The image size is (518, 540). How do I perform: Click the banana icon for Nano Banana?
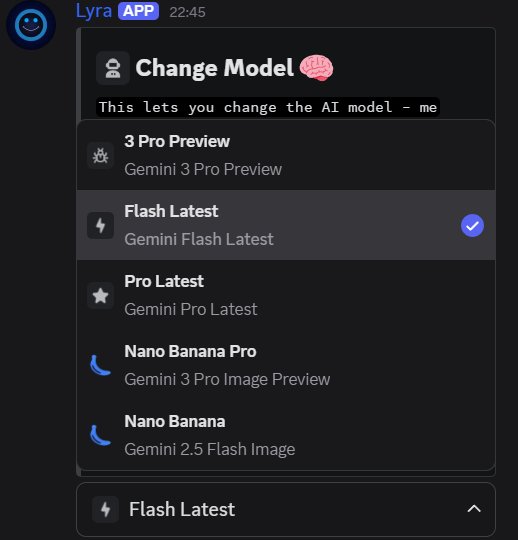(x=100, y=435)
